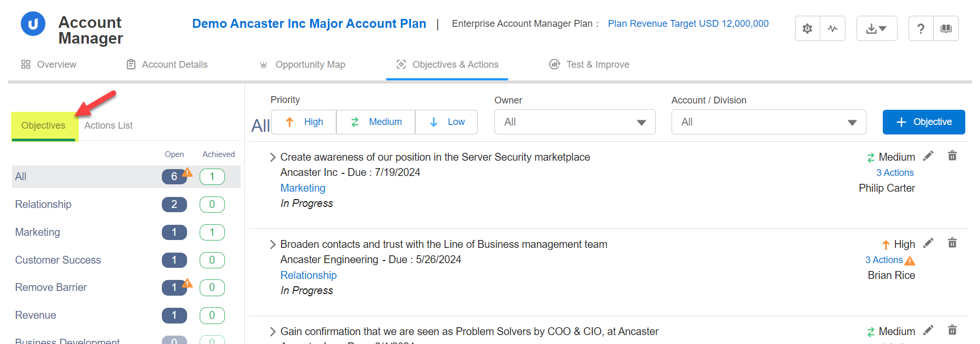Go to the Test & Improve tab
The image size is (980, 344).
[x=589, y=65]
